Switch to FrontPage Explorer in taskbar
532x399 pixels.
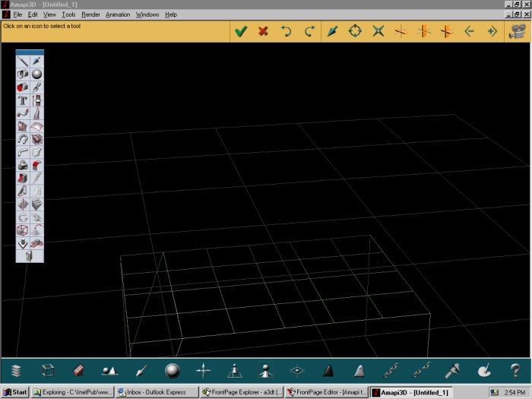pyautogui.click(x=242, y=392)
